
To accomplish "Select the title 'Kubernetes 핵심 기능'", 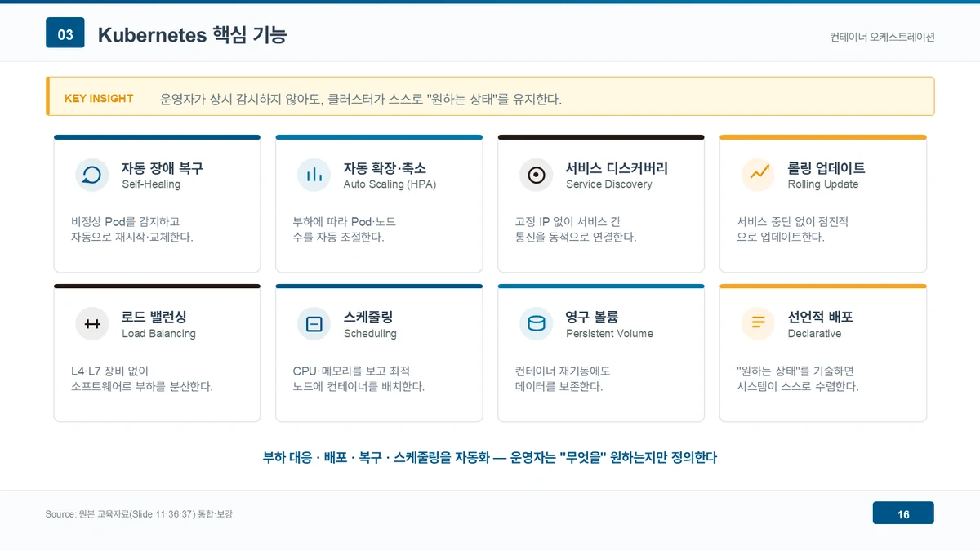I will pos(193,35).
